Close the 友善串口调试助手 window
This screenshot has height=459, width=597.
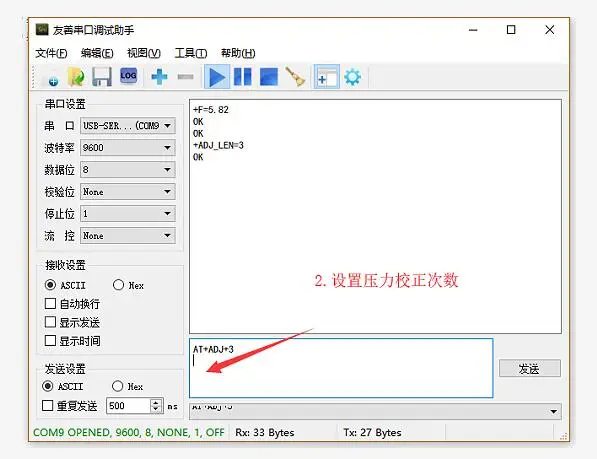click(549, 30)
